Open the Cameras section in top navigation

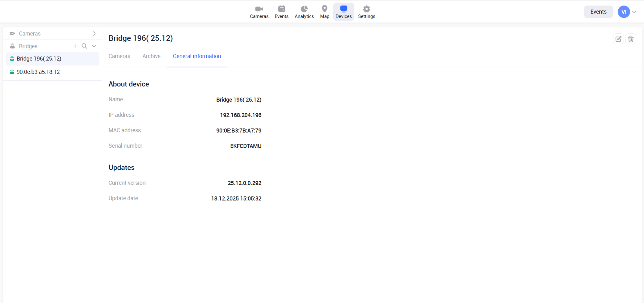coord(259,12)
